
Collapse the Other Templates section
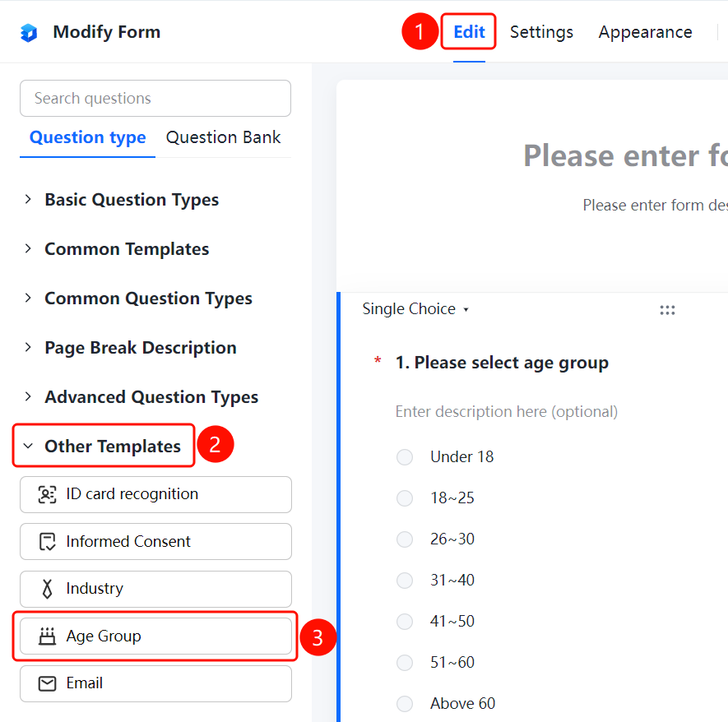103,446
